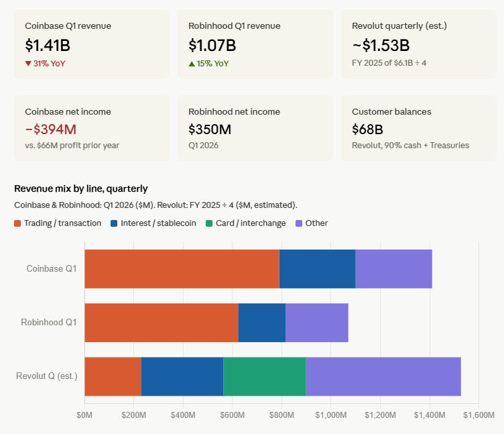Click Revolut Q card / interchange green segment

(265, 376)
